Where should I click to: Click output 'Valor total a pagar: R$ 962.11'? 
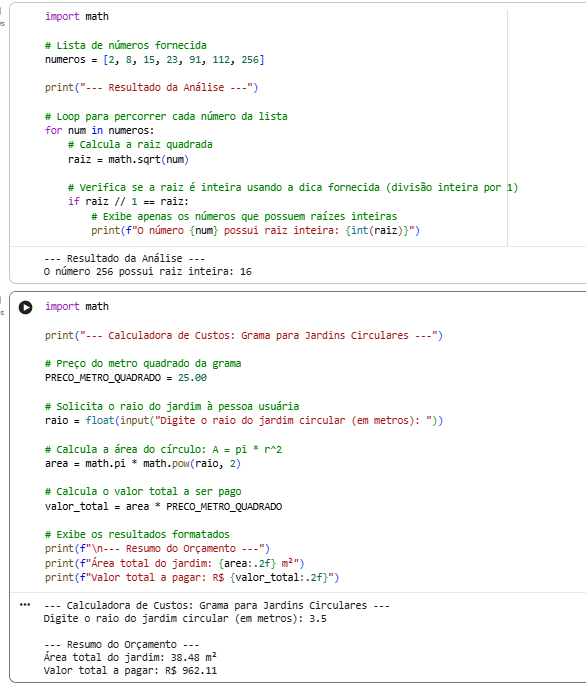(130, 670)
